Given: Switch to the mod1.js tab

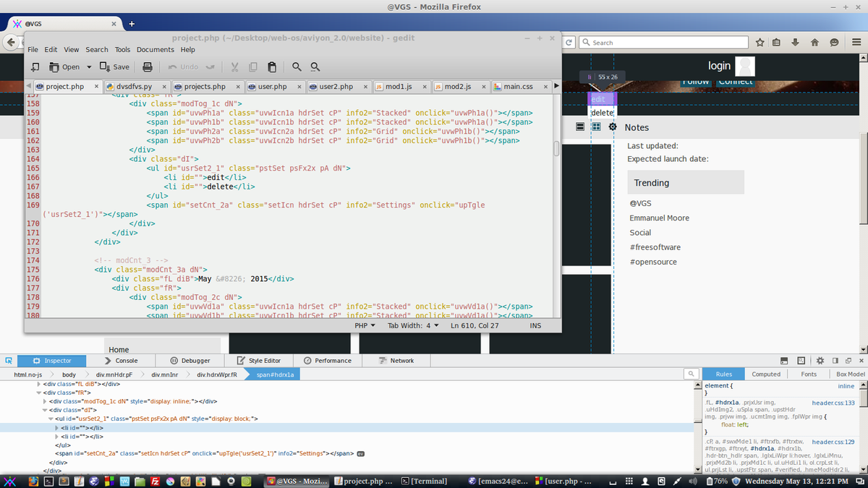Looking at the screenshot, I should [399, 86].
